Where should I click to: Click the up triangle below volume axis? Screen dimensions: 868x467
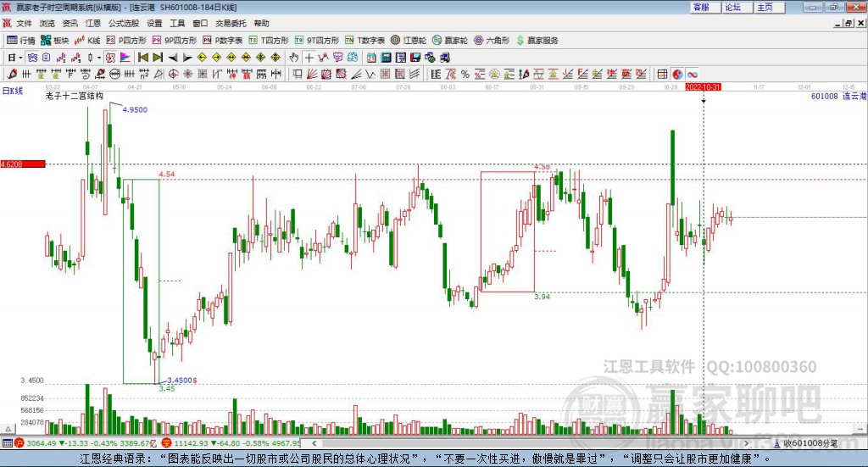8,429
